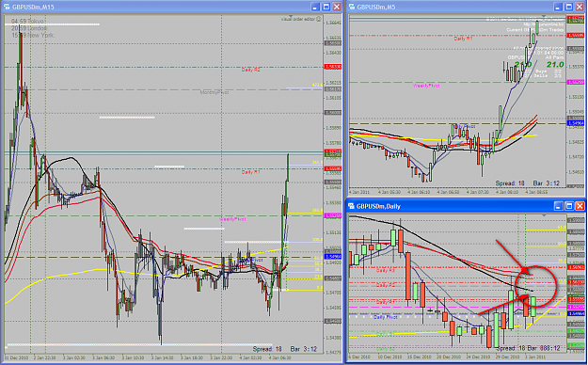
Task: Click the GBPUSDm,M5 window title icon
Action: (x=352, y=7)
